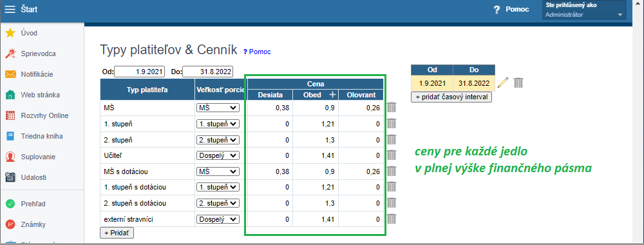Image resolution: width=644 pixels, height=245 pixels.
Task: Click the Suplovanie person icon
Action: tap(10, 157)
